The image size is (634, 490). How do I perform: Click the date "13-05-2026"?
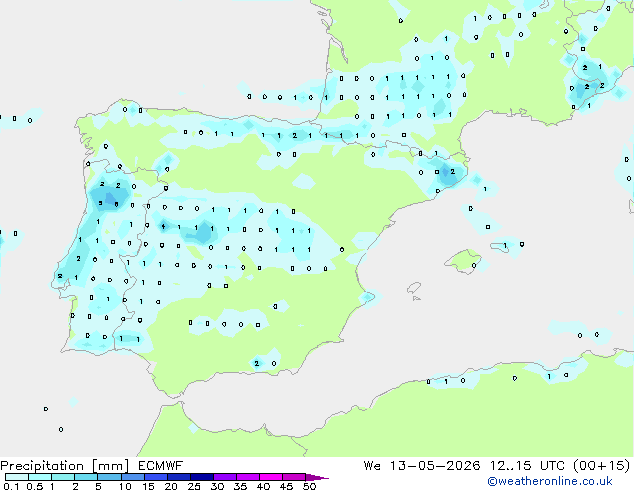(435, 466)
